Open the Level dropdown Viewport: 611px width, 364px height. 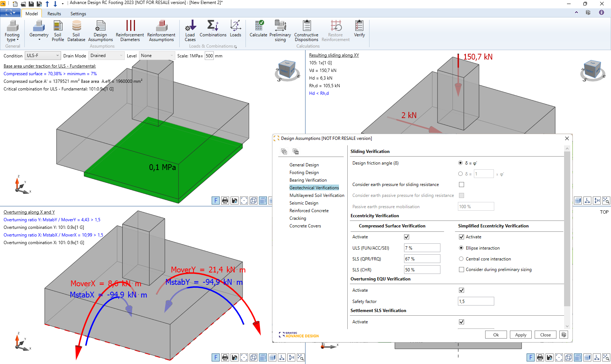pos(157,56)
